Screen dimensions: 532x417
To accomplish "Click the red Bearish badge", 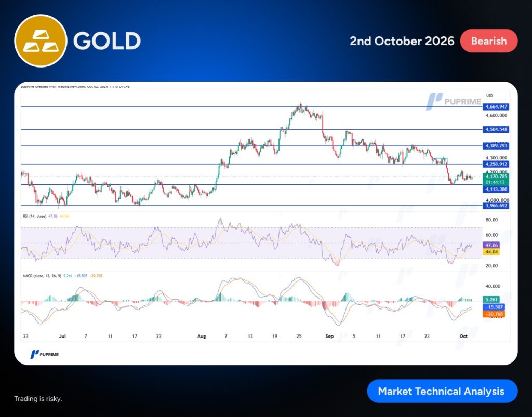I will 489,41.
